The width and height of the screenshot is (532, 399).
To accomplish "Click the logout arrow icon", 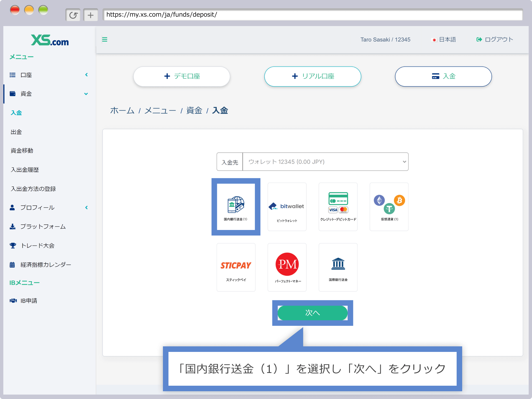I will (x=479, y=40).
